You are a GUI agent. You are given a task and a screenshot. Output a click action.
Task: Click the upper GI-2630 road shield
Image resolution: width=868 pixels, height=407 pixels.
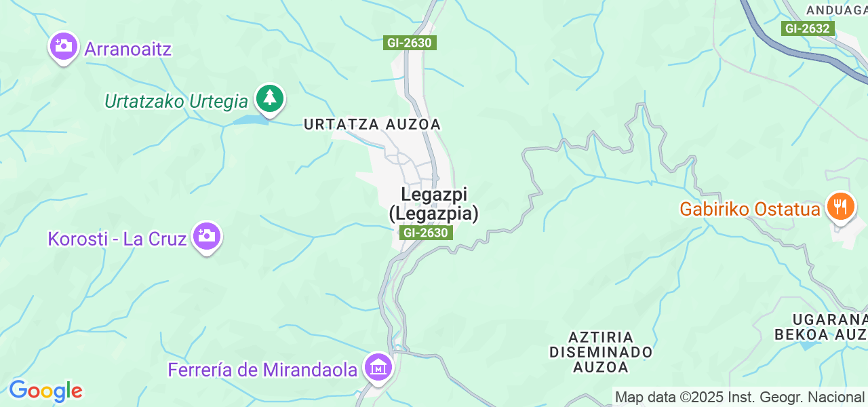pyautogui.click(x=410, y=43)
